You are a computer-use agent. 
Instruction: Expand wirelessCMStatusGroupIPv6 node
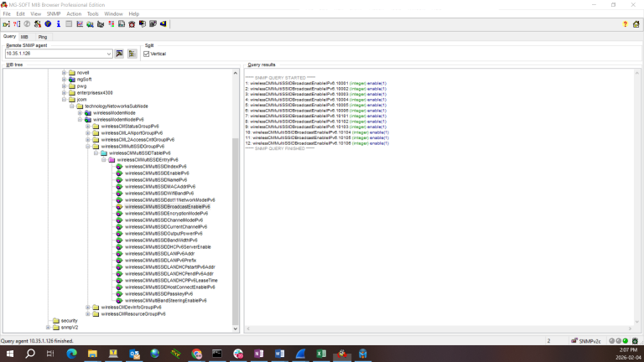[x=88, y=127]
